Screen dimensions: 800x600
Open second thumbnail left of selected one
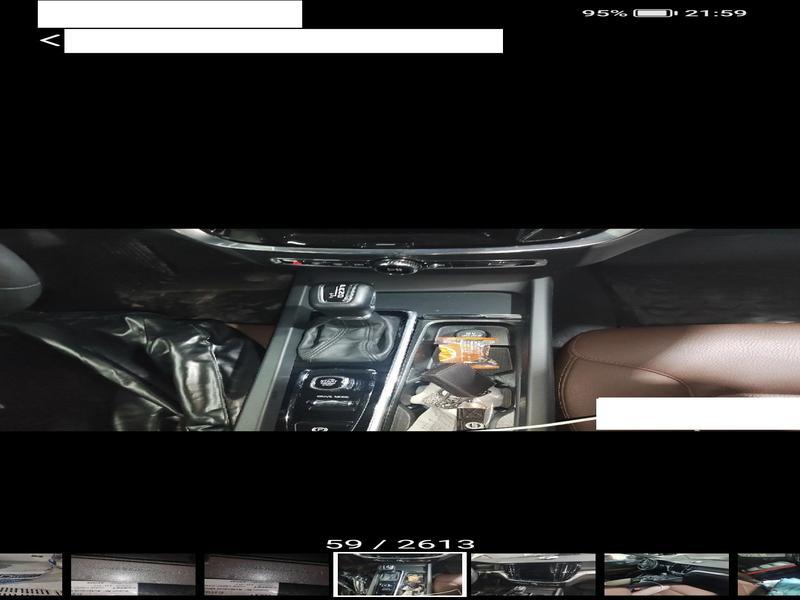[132, 575]
